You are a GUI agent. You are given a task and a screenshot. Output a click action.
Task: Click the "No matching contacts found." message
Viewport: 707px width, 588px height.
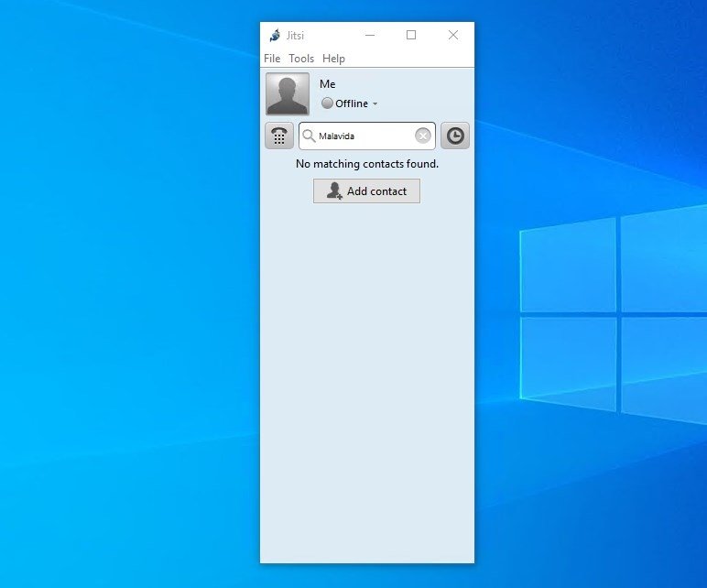coord(367,164)
